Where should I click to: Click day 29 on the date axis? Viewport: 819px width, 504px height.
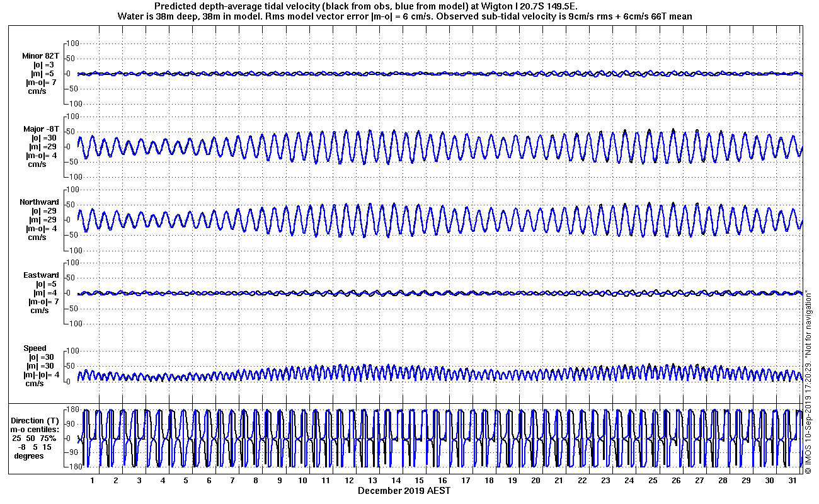(x=745, y=480)
